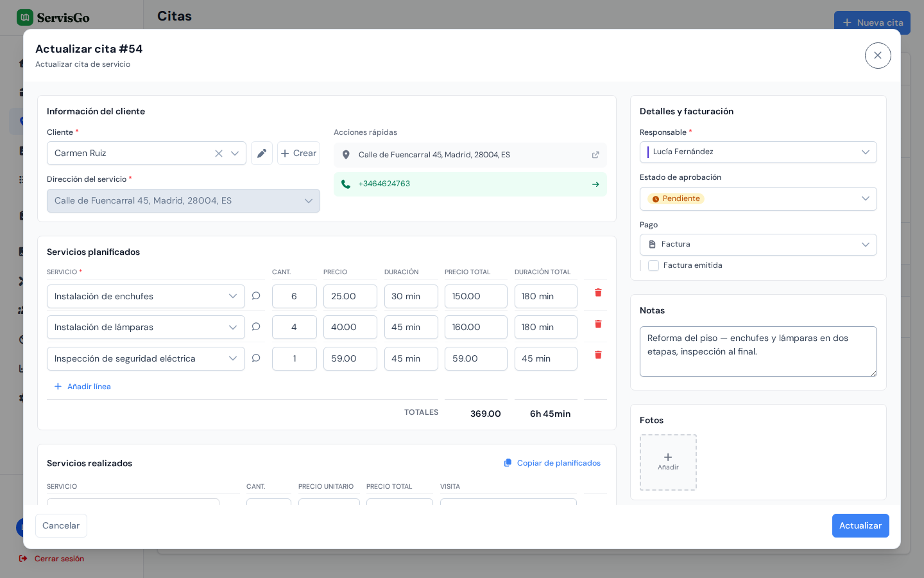Add a photo via Añadir tile

(668, 462)
